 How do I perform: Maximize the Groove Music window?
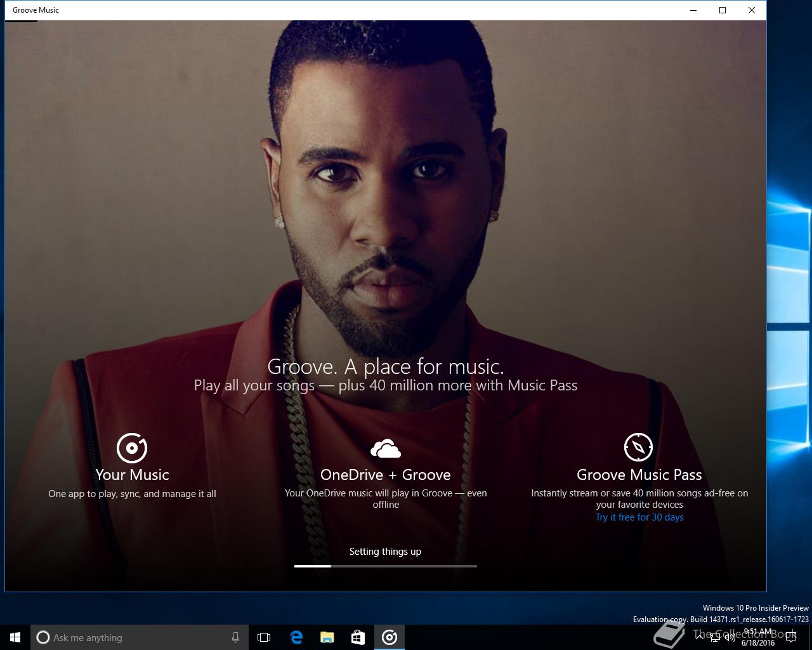tap(723, 10)
